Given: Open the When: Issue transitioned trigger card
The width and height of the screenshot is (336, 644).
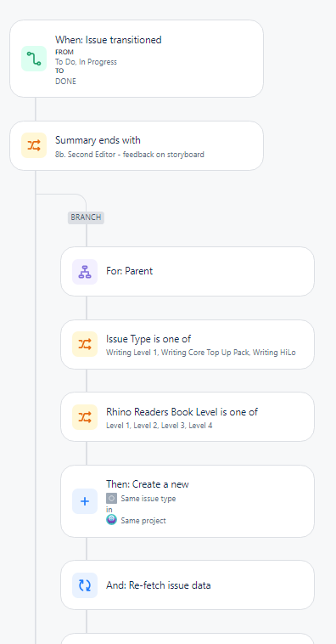Looking at the screenshot, I should (137, 59).
